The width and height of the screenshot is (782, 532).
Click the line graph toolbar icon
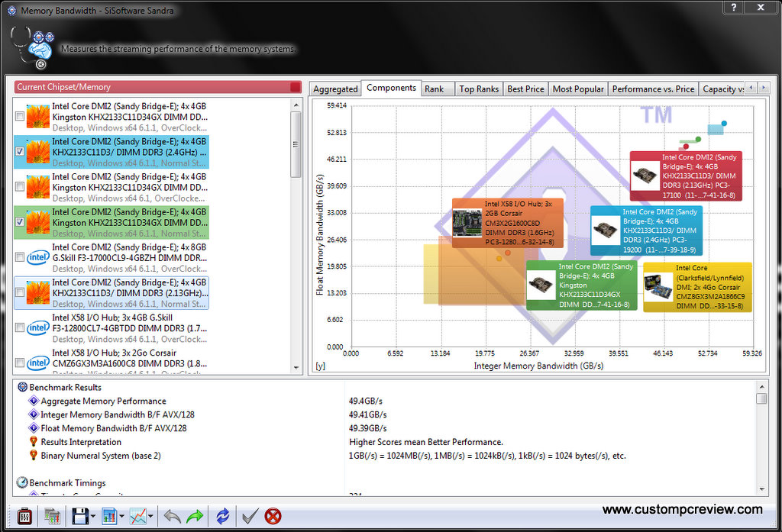coord(137,516)
